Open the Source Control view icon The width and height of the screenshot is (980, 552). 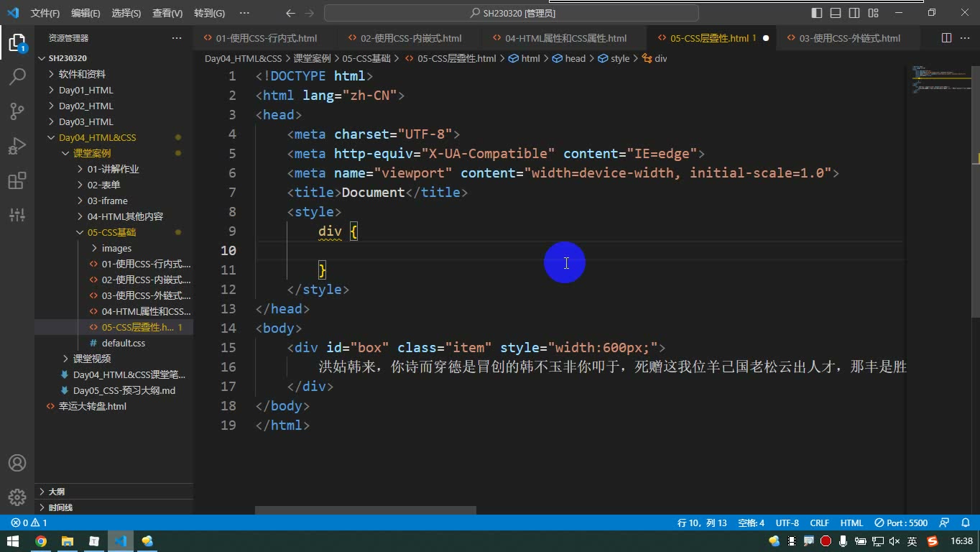click(x=17, y=111)
